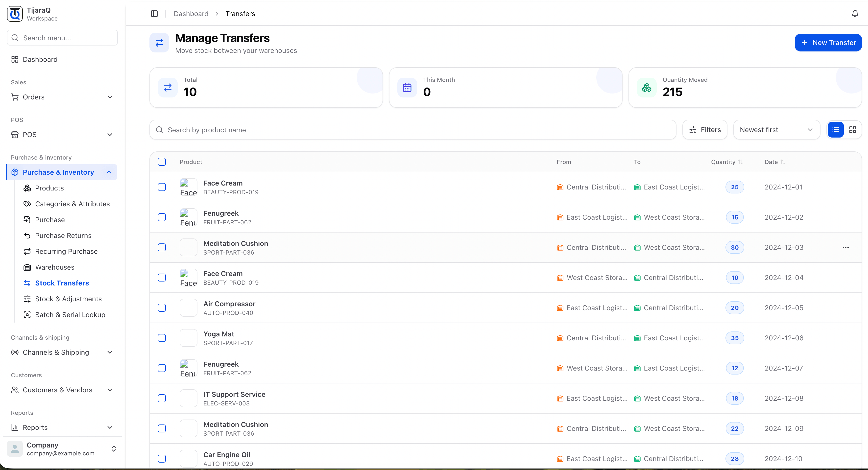Click Car Engine Oil product name
Viewport: 868px width, 470px height.
227,455
